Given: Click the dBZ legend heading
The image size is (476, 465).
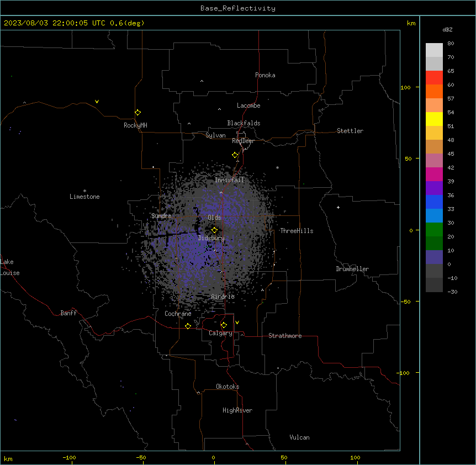Looking at the screenshot, I should [x=447, y=29].
